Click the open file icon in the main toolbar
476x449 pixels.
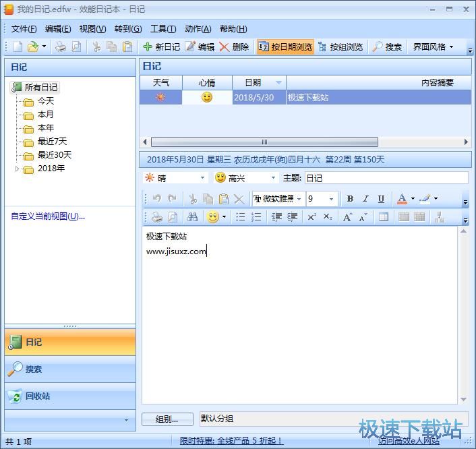coord(33,47)
